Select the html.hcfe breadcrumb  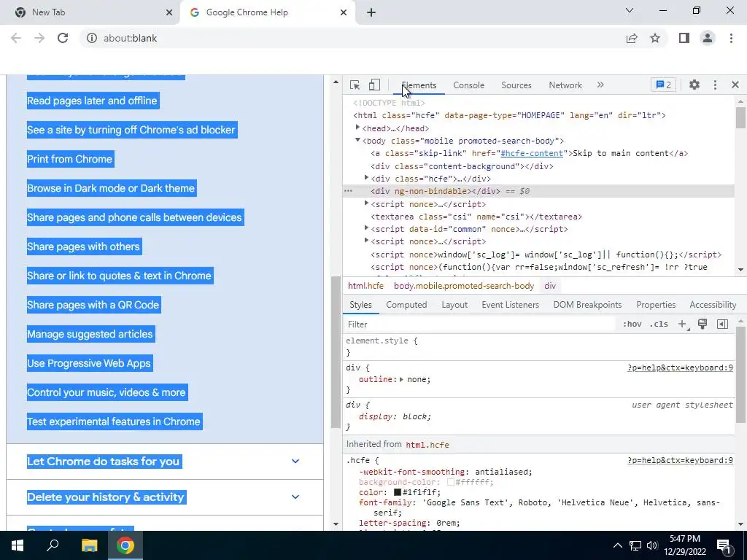pos(365,286)
